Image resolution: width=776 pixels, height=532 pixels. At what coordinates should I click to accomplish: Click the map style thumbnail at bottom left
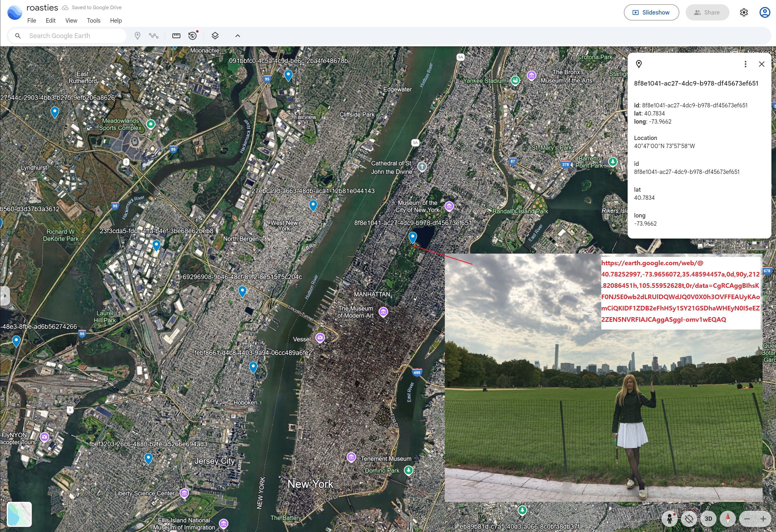[19, 514]
